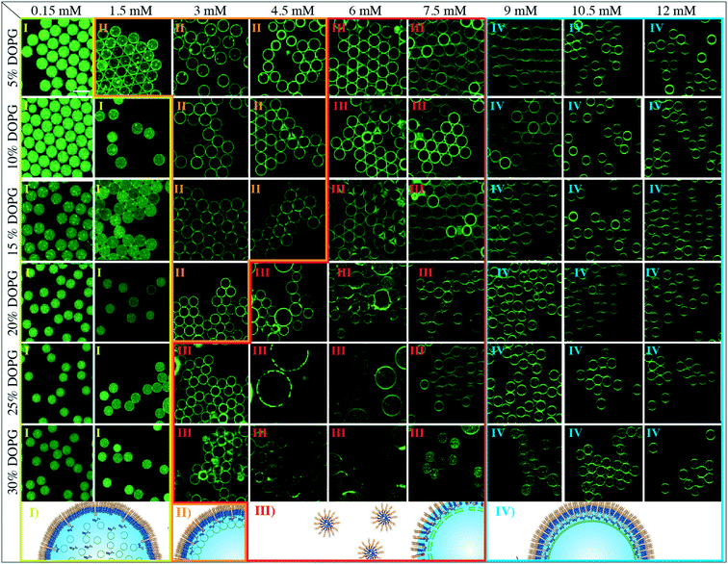728x564 pixels.
Task: Open the 25% DOPG, 10.5 mM micrograph
Action: 602,383
